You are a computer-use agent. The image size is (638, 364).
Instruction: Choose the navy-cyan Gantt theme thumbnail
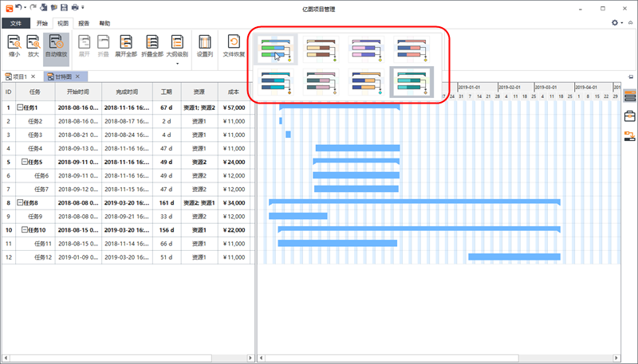276,83
